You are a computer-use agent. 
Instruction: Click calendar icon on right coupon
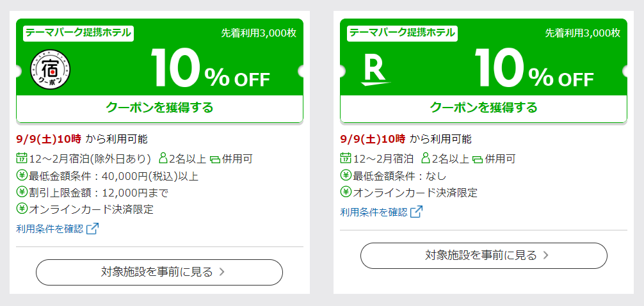(346, 157)
